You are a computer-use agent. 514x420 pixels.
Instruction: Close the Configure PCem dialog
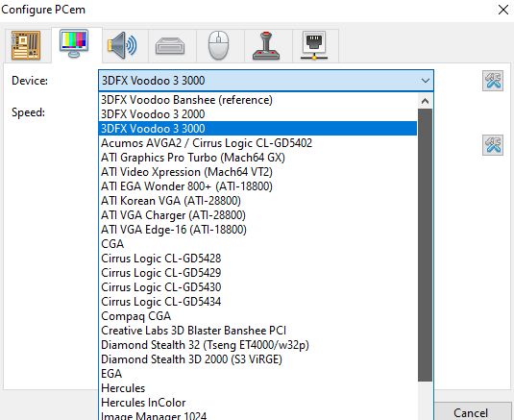tap(503, 10)
